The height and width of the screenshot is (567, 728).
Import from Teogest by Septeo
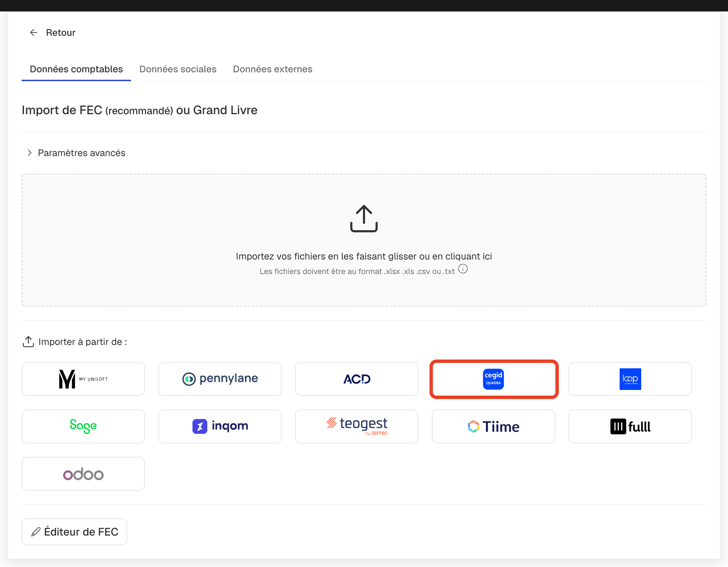357,426
